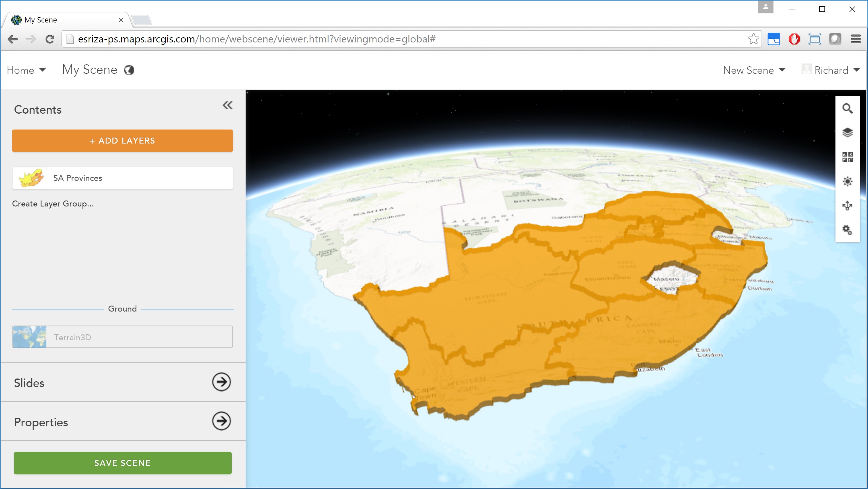
Task: Open the Basemap gallery icon
Action: pyautogui.click(x=847, y=157)
